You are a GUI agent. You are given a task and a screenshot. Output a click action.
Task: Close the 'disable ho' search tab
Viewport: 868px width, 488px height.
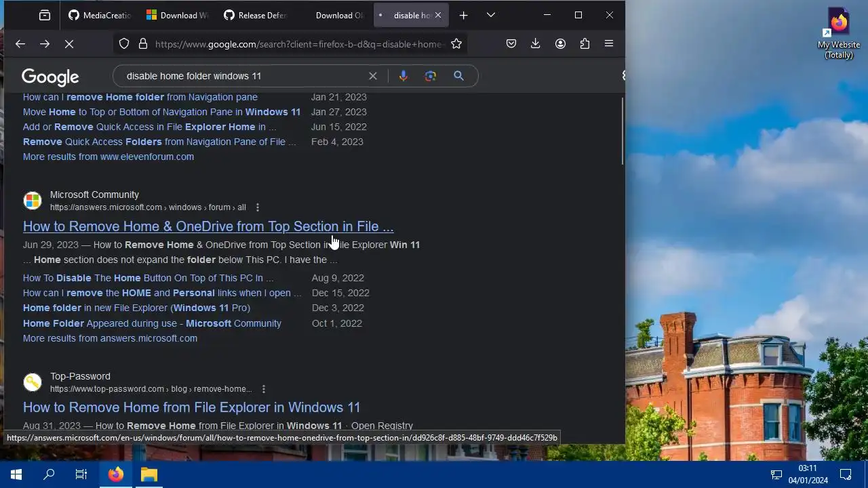click(x=438, y=15)
